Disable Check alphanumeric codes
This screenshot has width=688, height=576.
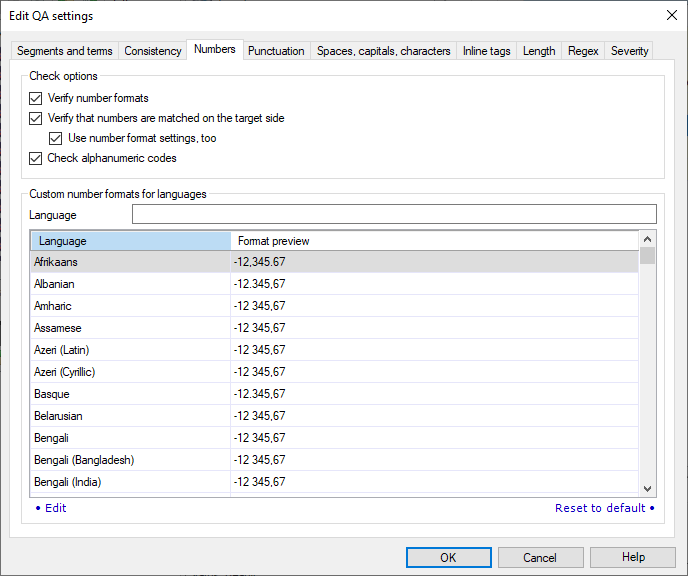click(36, 158)
